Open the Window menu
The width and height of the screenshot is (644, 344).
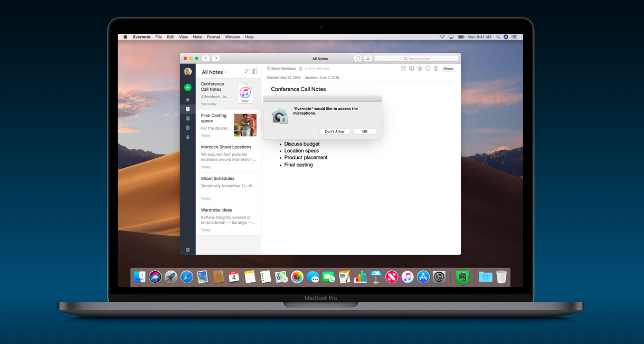coord(233,37)
